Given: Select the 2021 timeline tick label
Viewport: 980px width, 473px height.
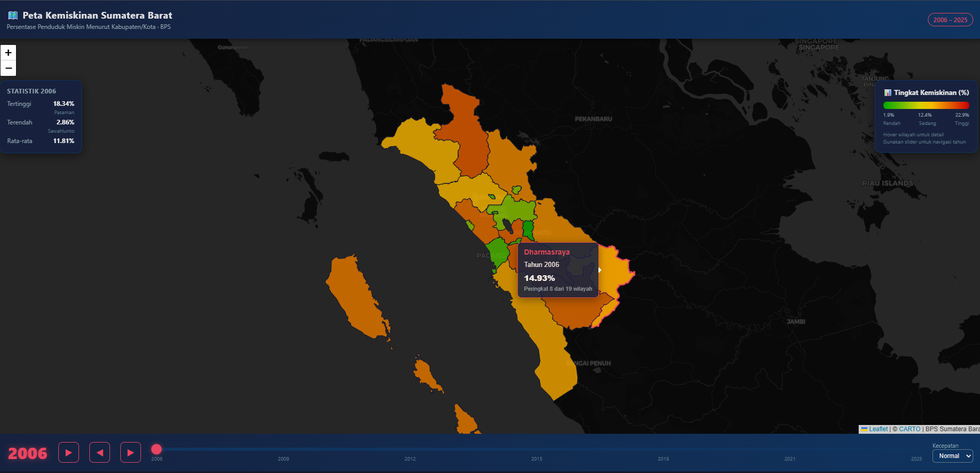Looking at the screenshot, I should pos(789,459).
